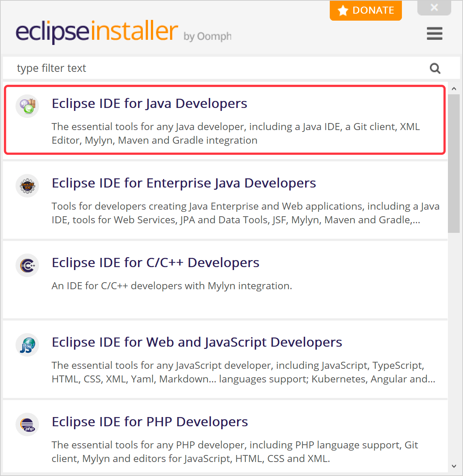Click the 'by Oomph' text

tap(208, 36)
